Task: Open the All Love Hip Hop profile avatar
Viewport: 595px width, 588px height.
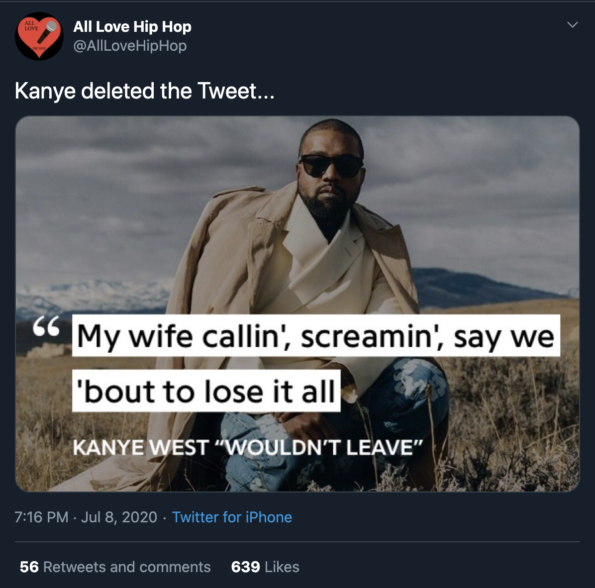Action: (39, 36)
